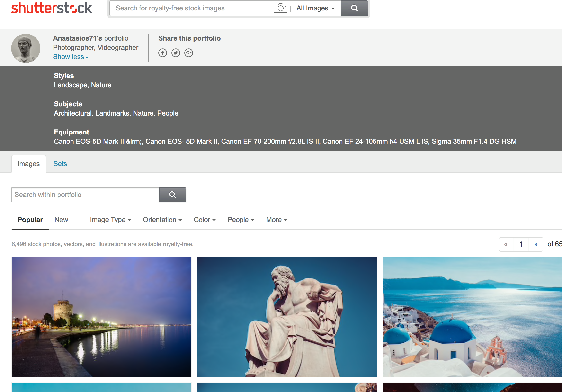Run the search within portfolio
Screen dimensions: 562x392
click(173, 195)
